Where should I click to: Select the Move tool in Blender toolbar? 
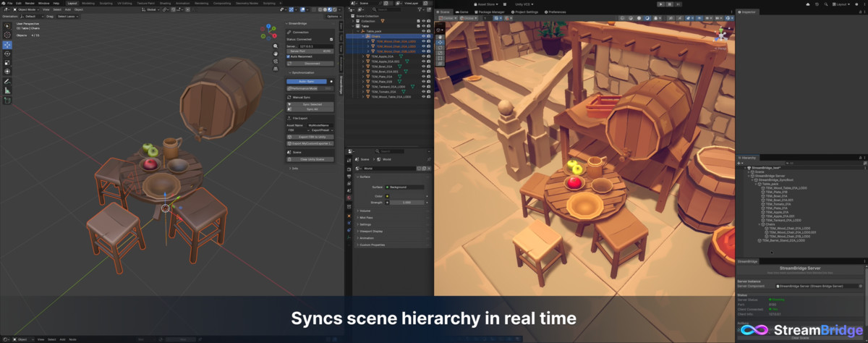pyautogui.click(x=7, y=45)
